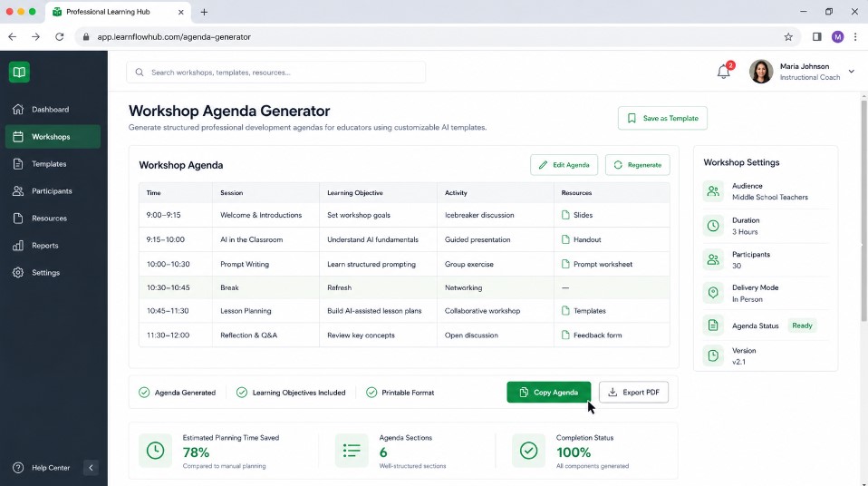Expand the Maria Johnson profile dropdown
This screenshot has width=868, height=486.
click(x=852, y=72)
